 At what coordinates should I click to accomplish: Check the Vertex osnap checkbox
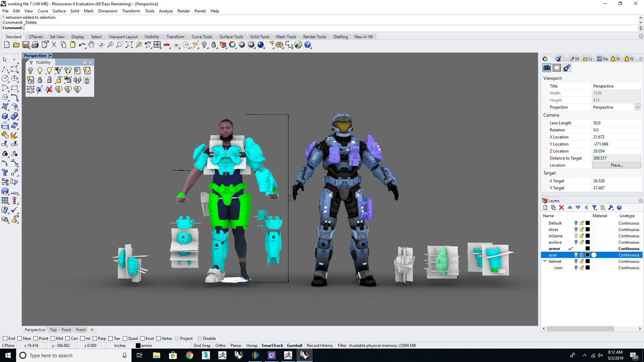159,339
